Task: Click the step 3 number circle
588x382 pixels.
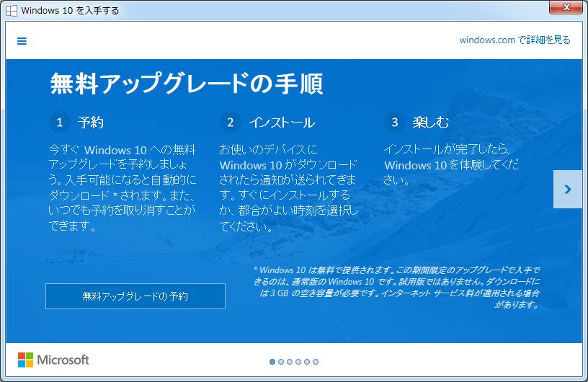Action: tap(394, 123)
